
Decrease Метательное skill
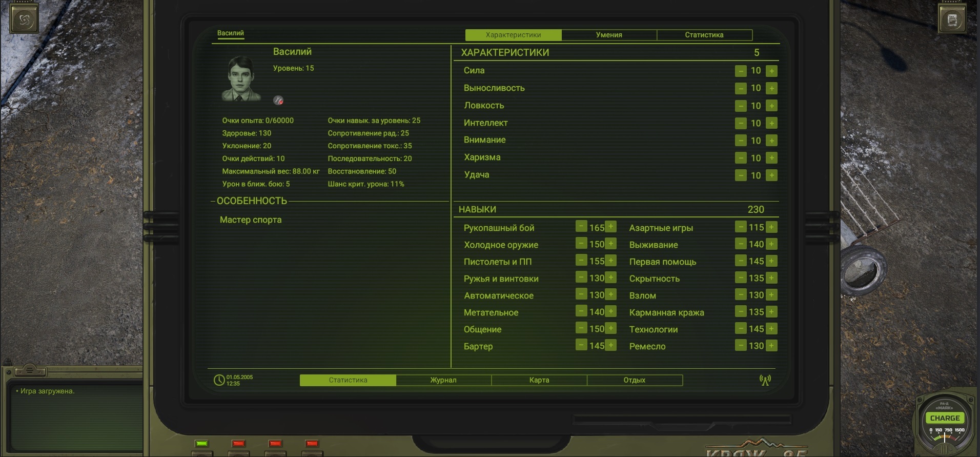581,311
